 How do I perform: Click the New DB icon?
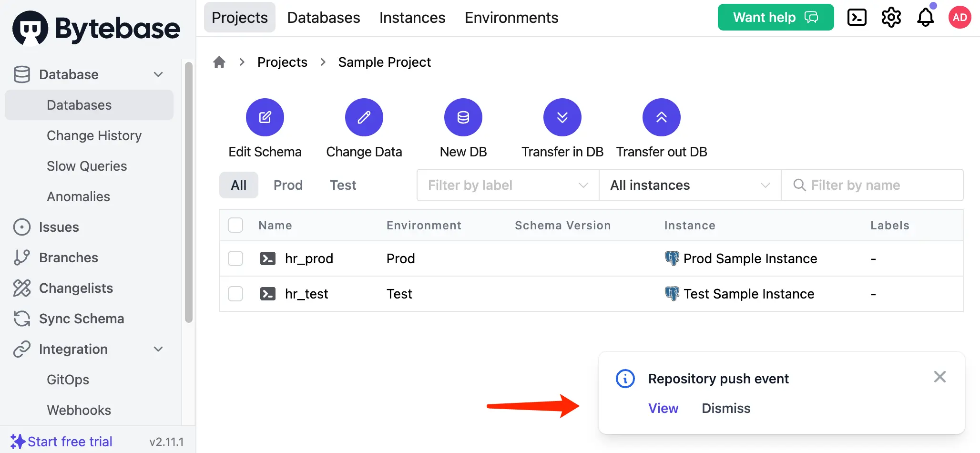(463, 117)
